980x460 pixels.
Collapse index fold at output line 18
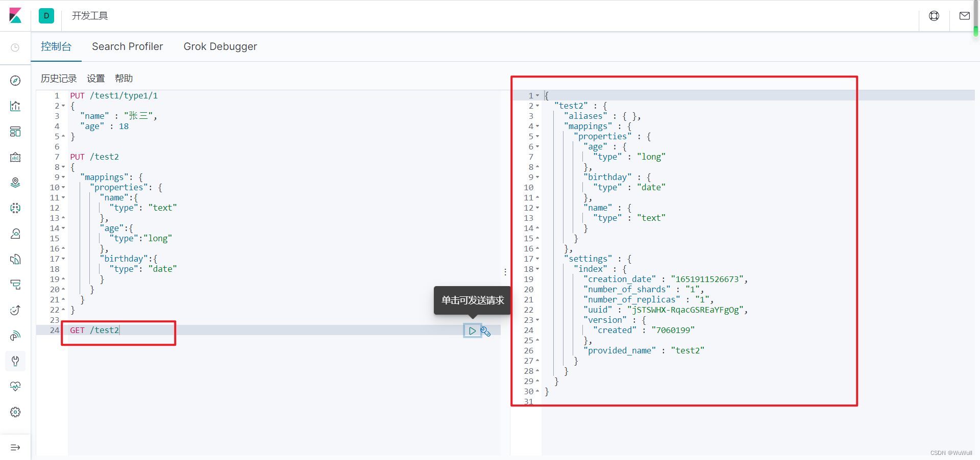537,269
